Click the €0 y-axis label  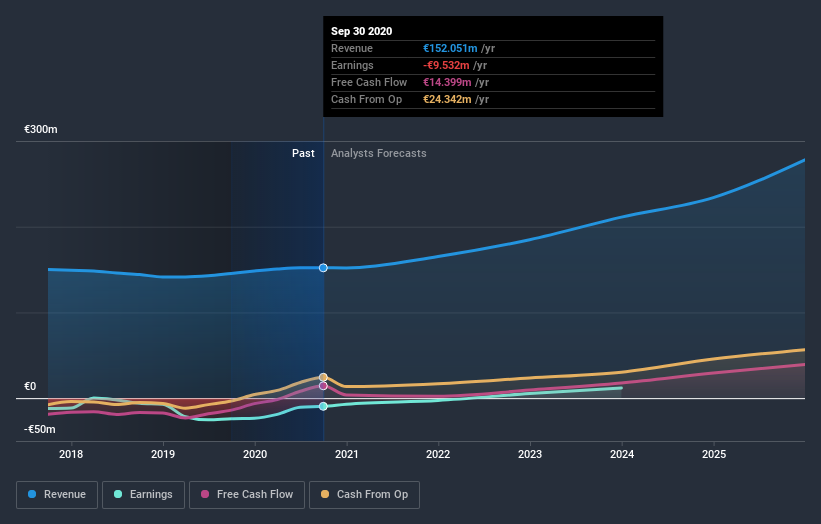[x=30, y=386]
